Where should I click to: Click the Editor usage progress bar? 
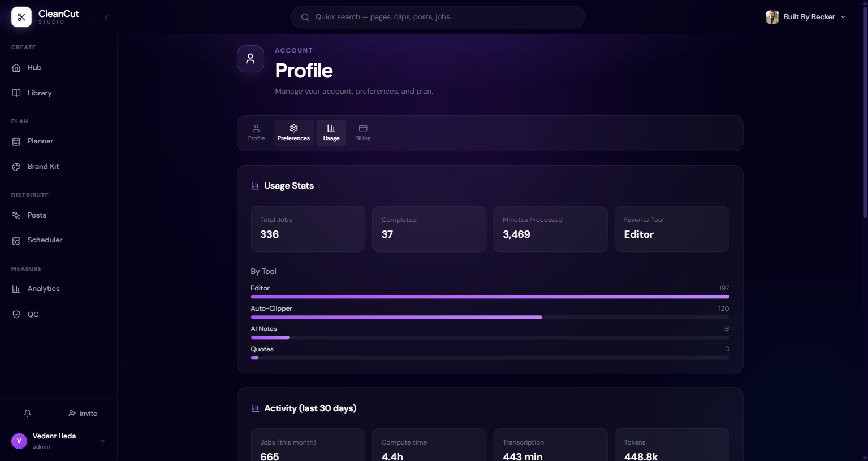point(490,297)
